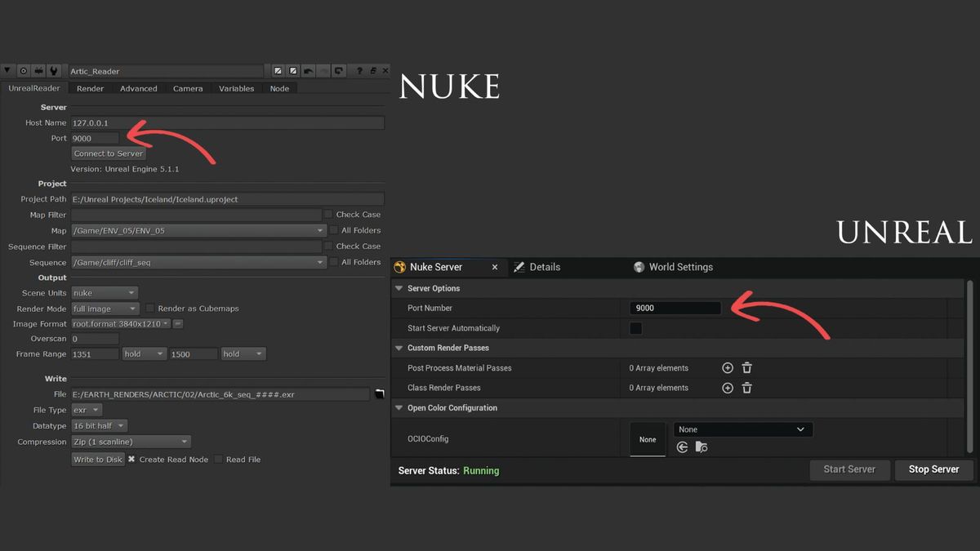
Task: Click the Port Number field in Unreal
Action: (675, 309)
